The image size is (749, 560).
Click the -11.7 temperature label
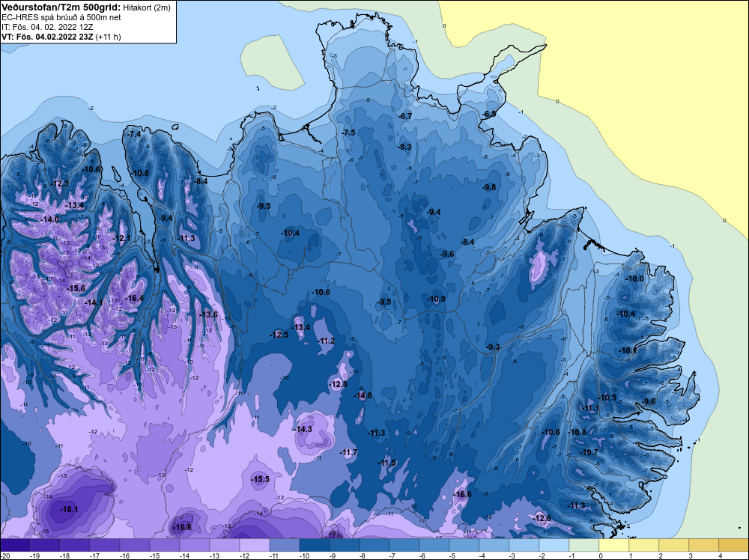(x=349, y=452)
